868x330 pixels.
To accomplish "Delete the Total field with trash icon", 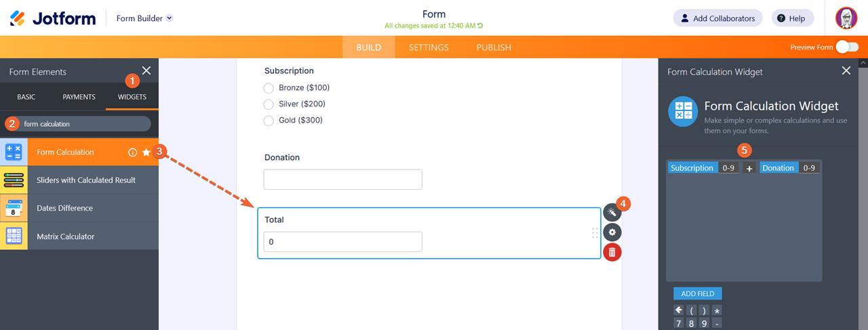I will coord(612,253).
